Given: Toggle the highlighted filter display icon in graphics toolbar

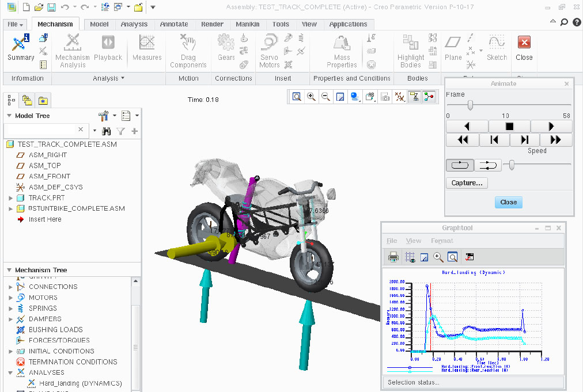Looking at the screenshot, I should (x=414, y=97).
